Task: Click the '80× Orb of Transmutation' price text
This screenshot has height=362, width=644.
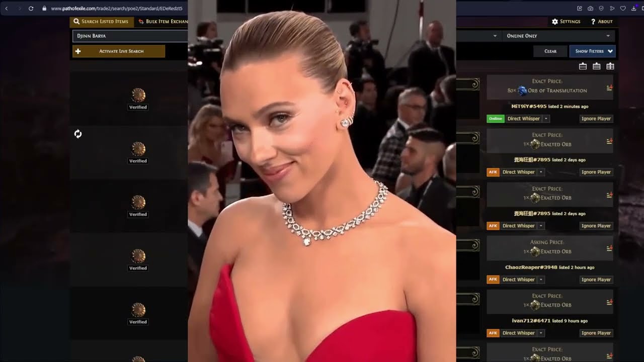Action: [x=547, y=90]
